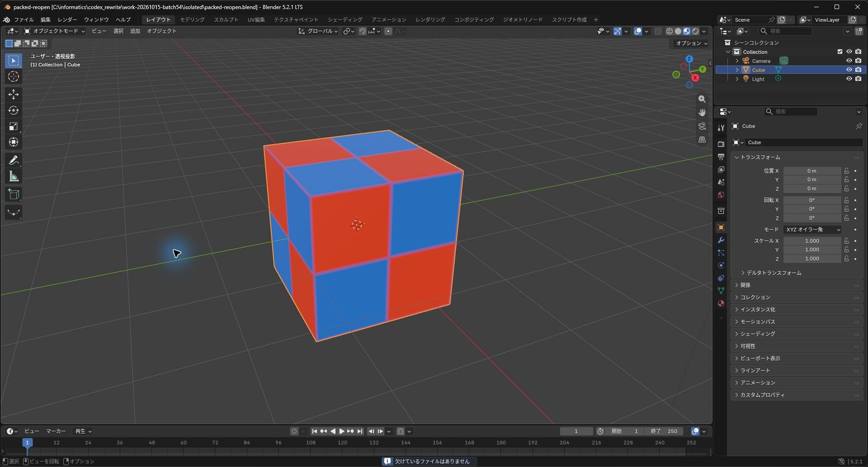This screenshot has height=467, width=868.
Task: Open the Marker menu in timeline
Action: pos(56,431)
